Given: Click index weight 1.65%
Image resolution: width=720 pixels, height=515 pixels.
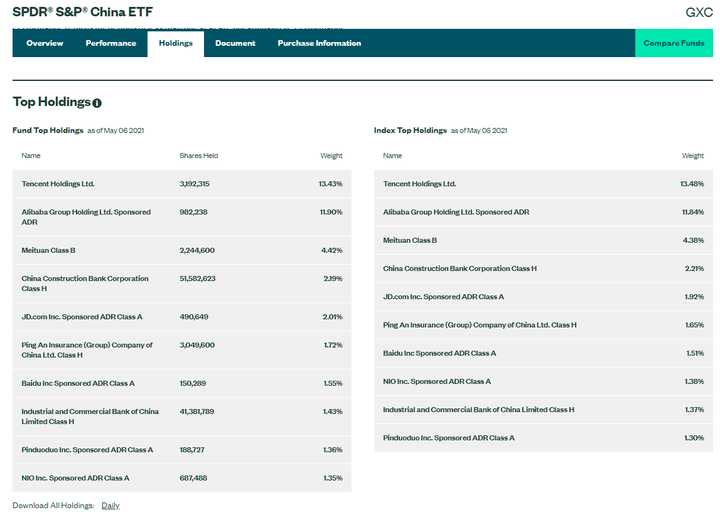Looking at the screenshot, I should [x=694, y=325].
